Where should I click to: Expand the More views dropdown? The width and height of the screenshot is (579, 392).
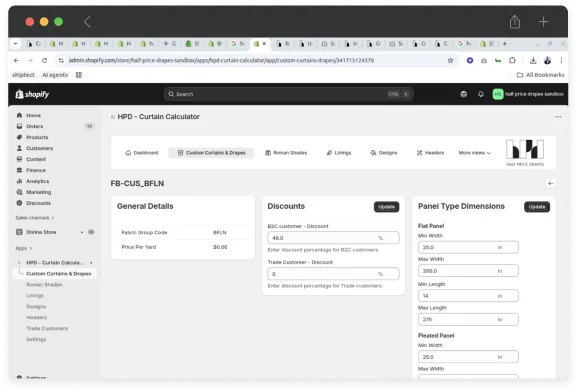pos(474,153)
